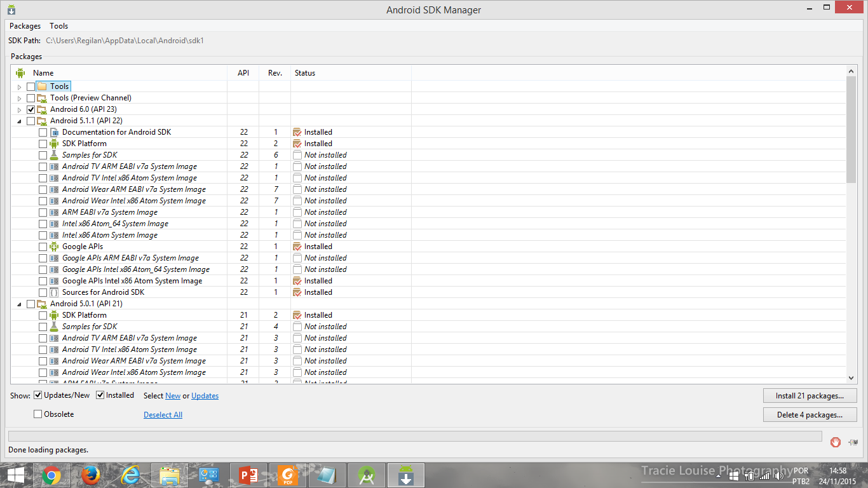
Task: Check API 22 Samples for SDK checkbox
Action: coord(43,155)
